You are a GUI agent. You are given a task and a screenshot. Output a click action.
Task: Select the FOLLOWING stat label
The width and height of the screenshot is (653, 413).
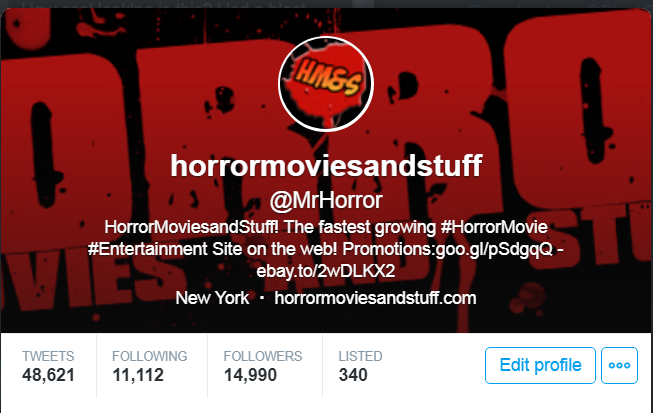click(x=150, y=356)
